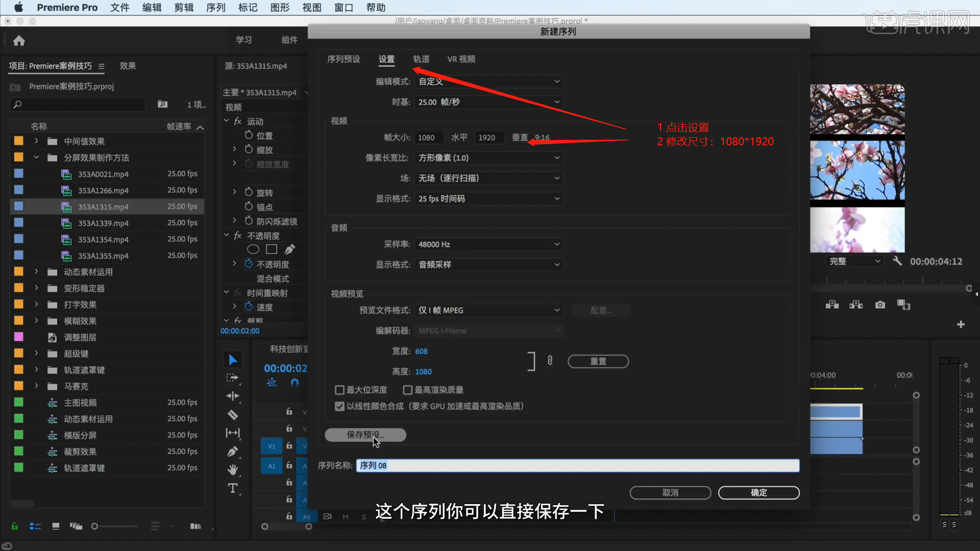Open the fields dropdown
980x551 pixels.
(489, 178)
